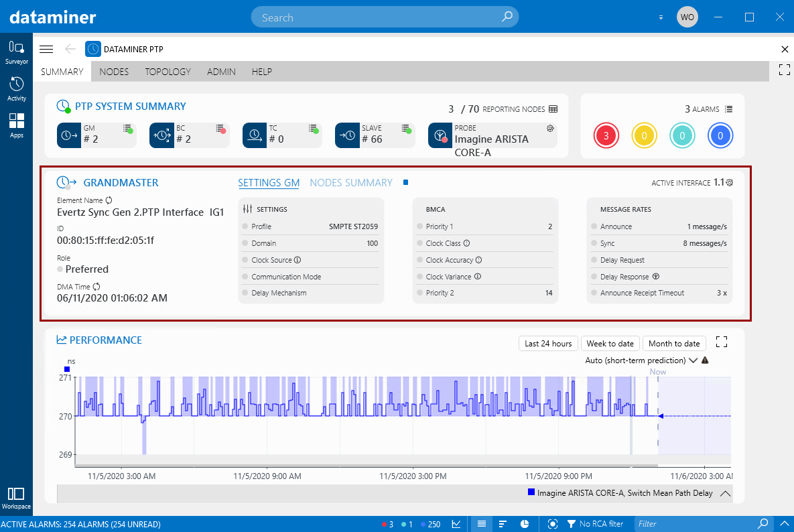Image resolution: width=794 pixels, height=532 pixels.
Task: Open the Workspace sidebar panel
Action: (16, 498)
